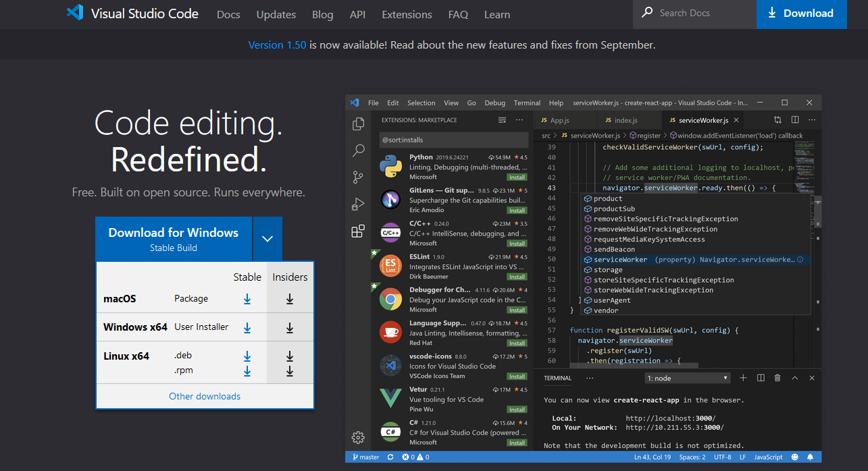
Task: Click the GitLens extension icon
Action: tap(391, 199)
